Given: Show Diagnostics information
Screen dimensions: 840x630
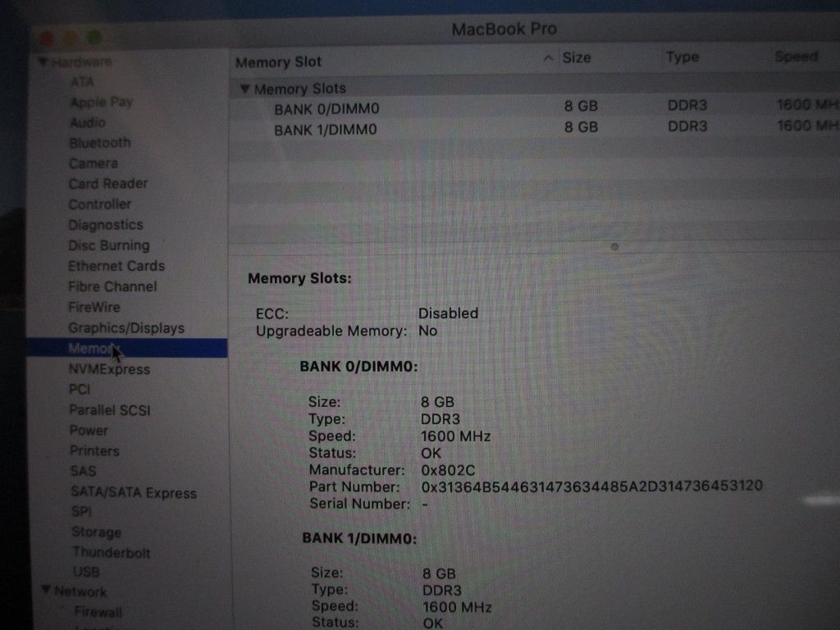Looking at the screenshot, I should pyautogui.click(x=106, y=225).
